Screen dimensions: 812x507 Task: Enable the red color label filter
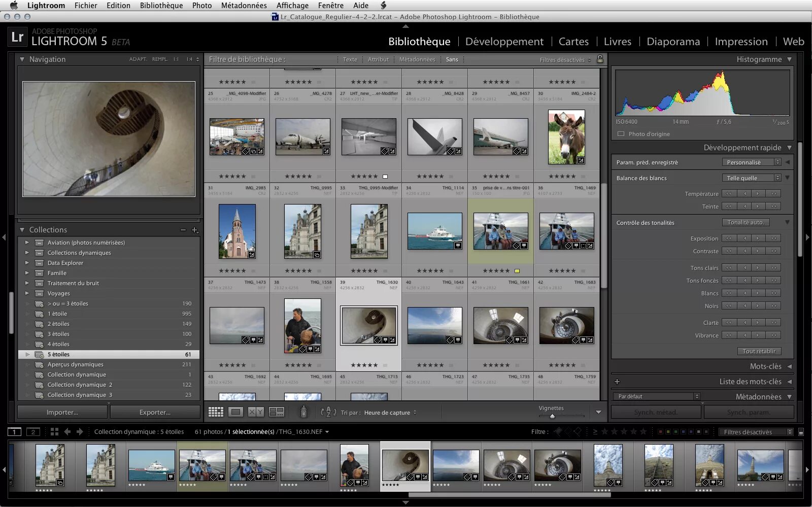tap(660, 432)
